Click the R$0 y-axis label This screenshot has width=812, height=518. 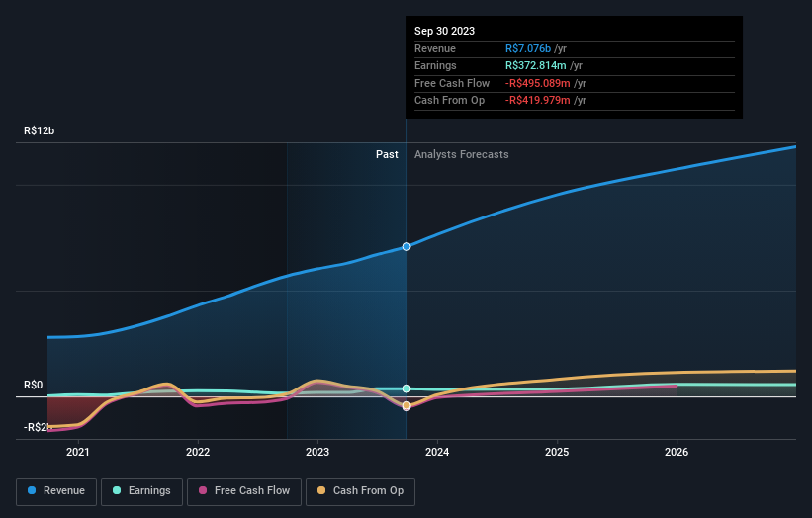[34, 385]
